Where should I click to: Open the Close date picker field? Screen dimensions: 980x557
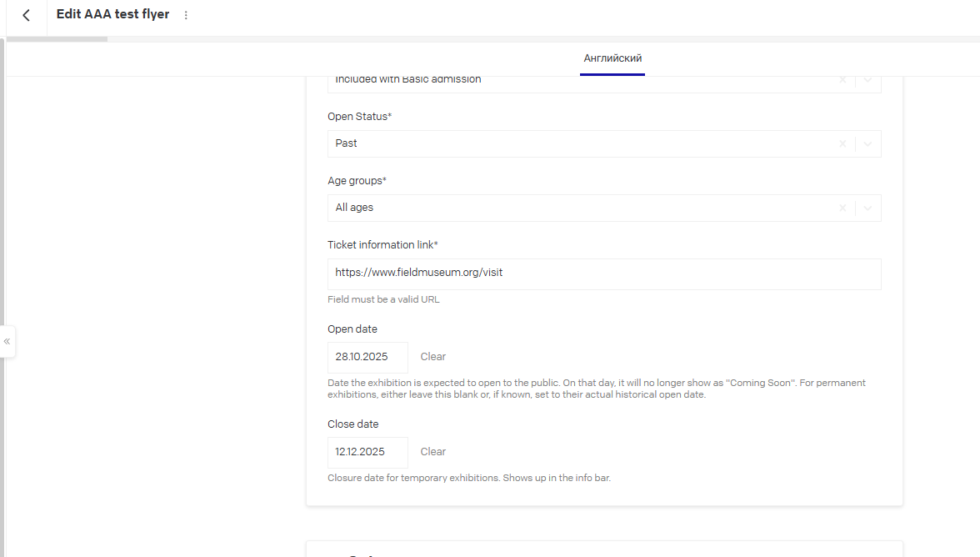coord(367,452)
